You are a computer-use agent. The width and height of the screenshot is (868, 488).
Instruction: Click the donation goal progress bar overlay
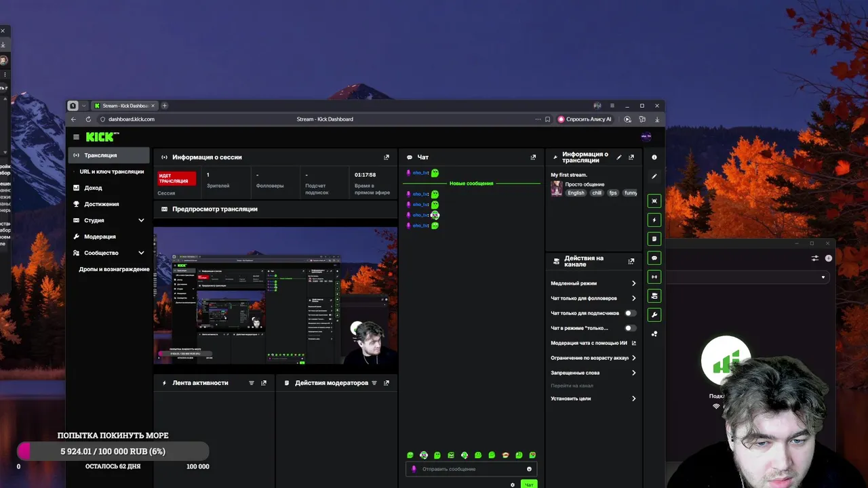coord(114,451)
